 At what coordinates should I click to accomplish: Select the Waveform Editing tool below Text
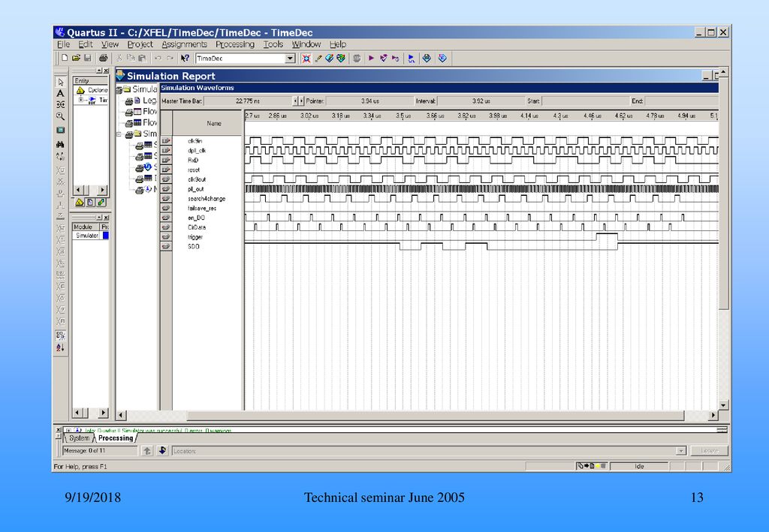pyautogui.click(x=60, y=104)
